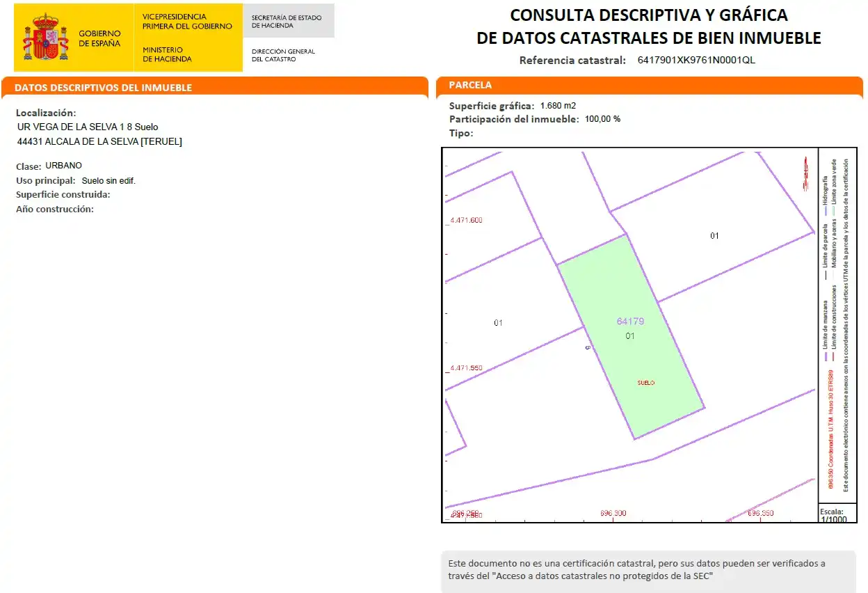Click address line 'UR VEGA DE LA SELVA 1 8 Suelo'
The image size is (868, 593).
[88, 127]
